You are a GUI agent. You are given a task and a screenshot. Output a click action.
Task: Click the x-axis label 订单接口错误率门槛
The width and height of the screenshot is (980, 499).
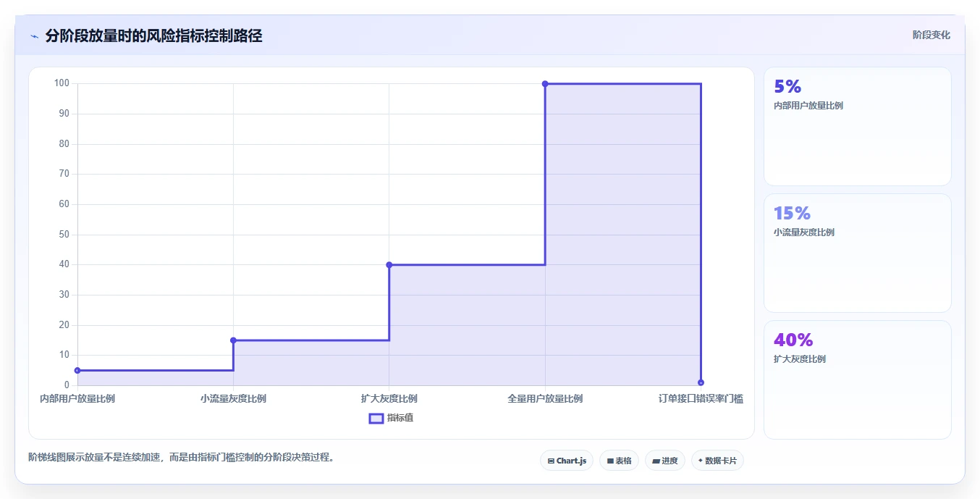tap(701, 398)
